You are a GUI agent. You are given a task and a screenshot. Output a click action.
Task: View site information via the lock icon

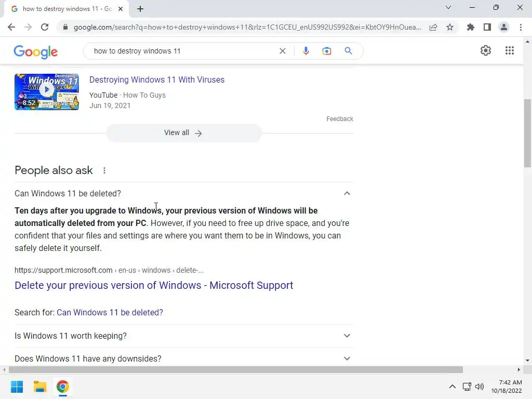tap(65, 27)
